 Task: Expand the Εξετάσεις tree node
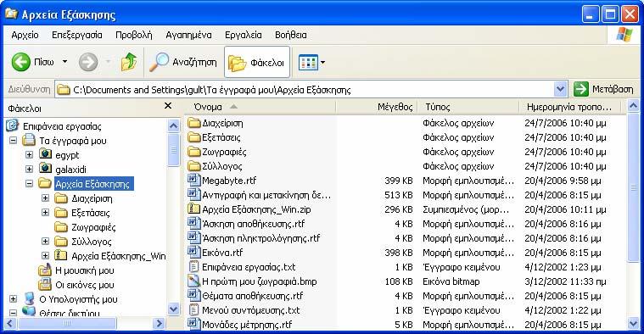[45, 213]
